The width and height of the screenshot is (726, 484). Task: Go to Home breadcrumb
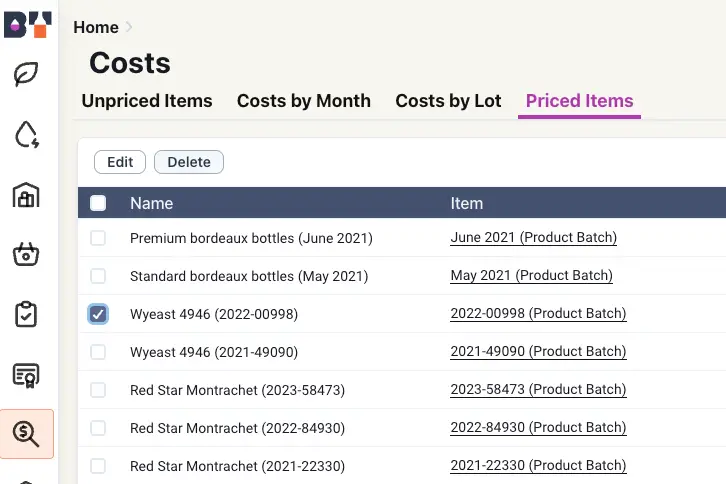coord(96,27)
